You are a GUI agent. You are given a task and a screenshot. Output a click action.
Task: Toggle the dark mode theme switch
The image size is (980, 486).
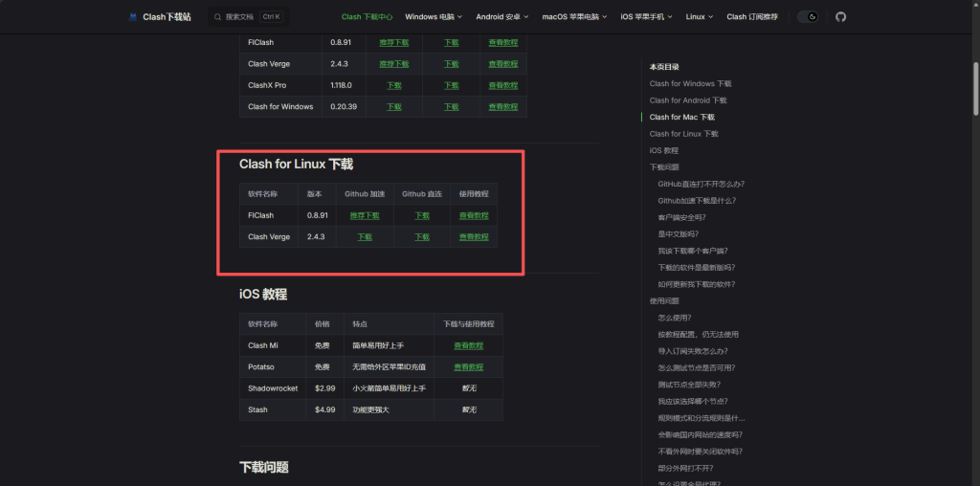(808, 17)
